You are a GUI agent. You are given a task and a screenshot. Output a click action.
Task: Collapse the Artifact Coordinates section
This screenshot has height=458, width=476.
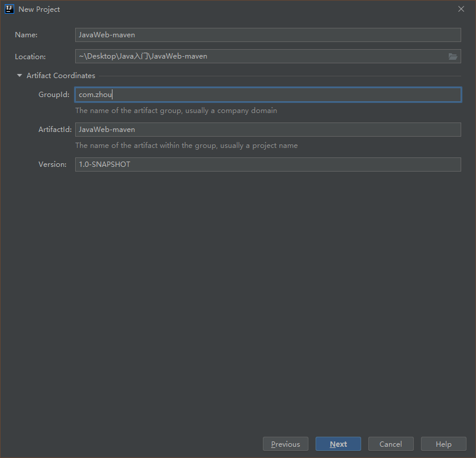20,76
